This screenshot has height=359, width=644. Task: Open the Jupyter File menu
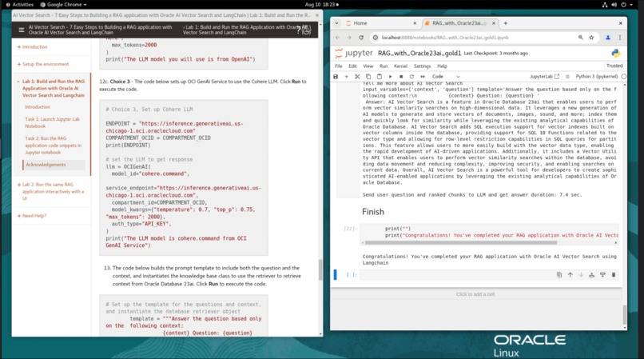coord(339,66)
